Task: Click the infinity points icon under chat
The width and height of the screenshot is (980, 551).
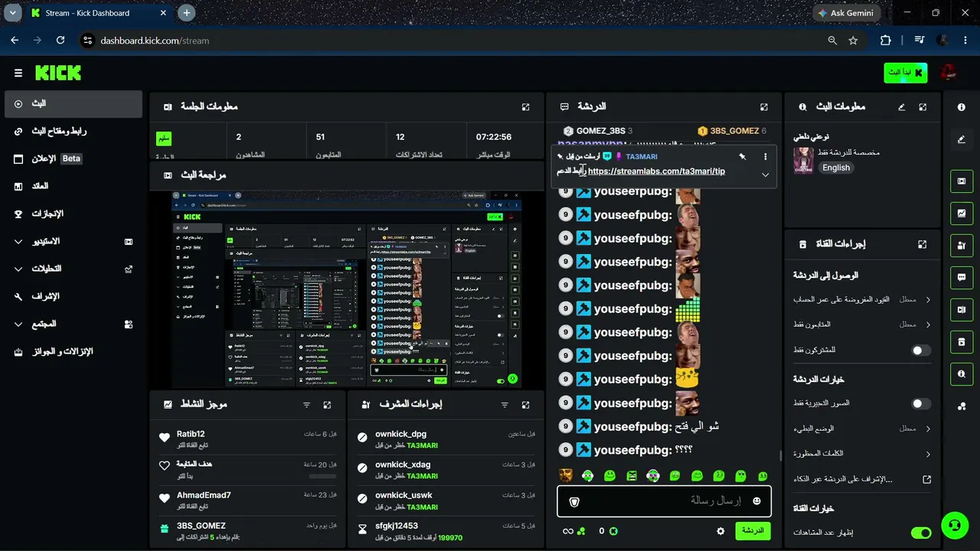Action: pyautogui.click(x=568, y=531)
